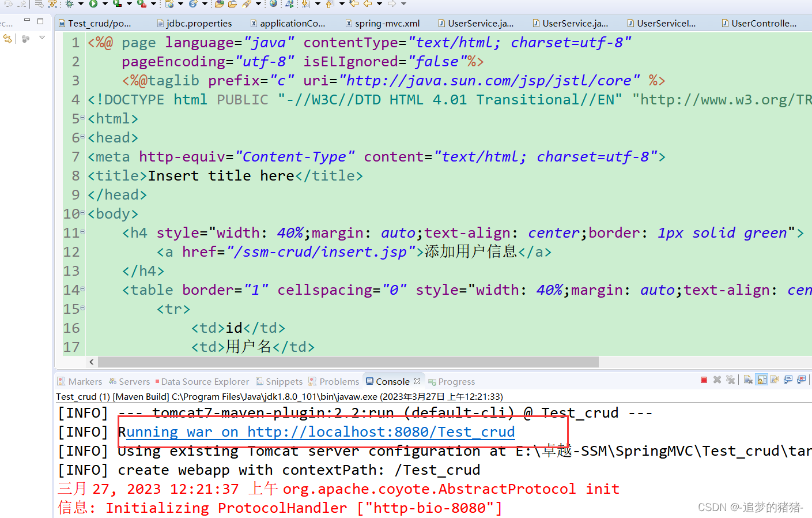812x518 pixels.
Task: Click Remove All Terminated Launches double-X icon
Action: point(730,380)
